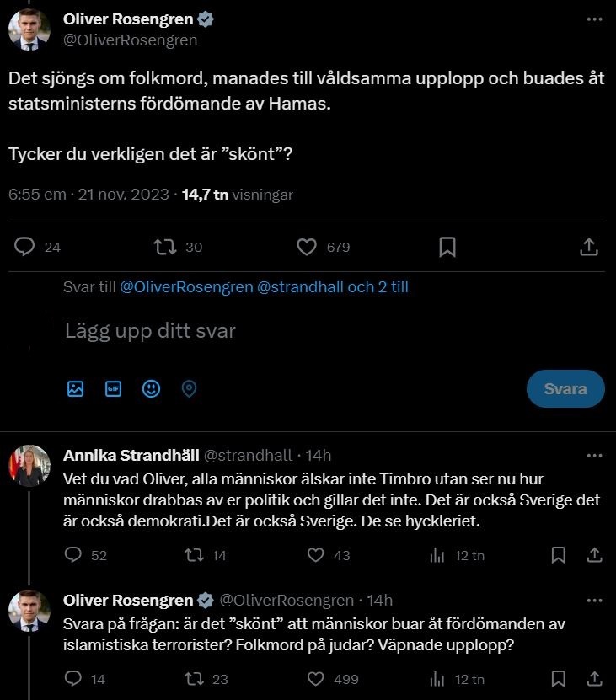Add an image to your reply
Screen dimensions: 616x700
tap(76, 388)
